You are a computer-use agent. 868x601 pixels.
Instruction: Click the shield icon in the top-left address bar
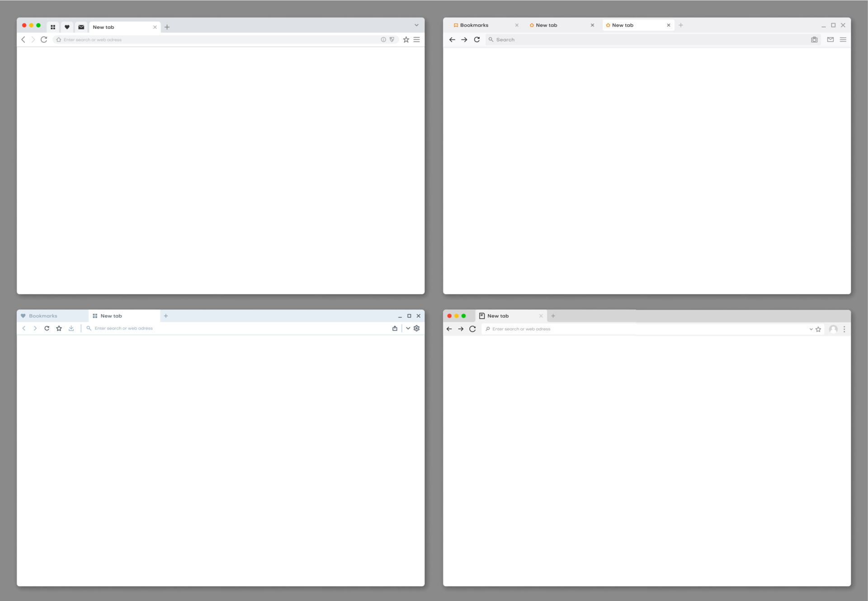392,39
